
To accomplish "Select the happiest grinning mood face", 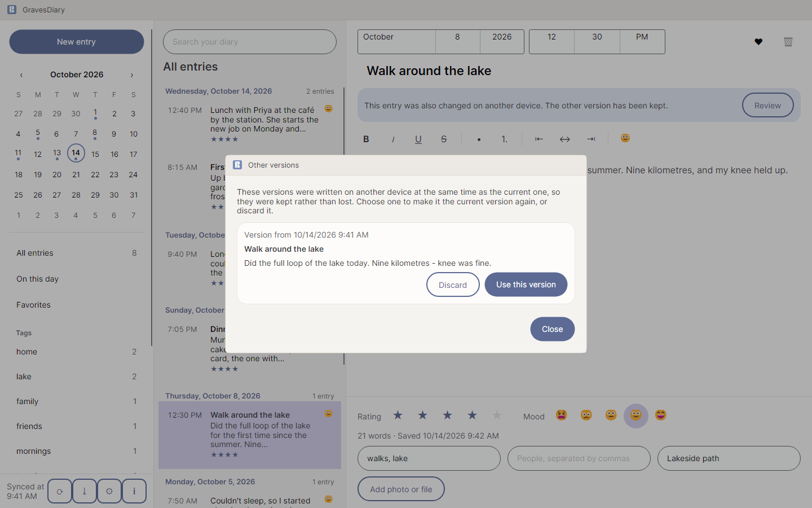I will point(661,415).
